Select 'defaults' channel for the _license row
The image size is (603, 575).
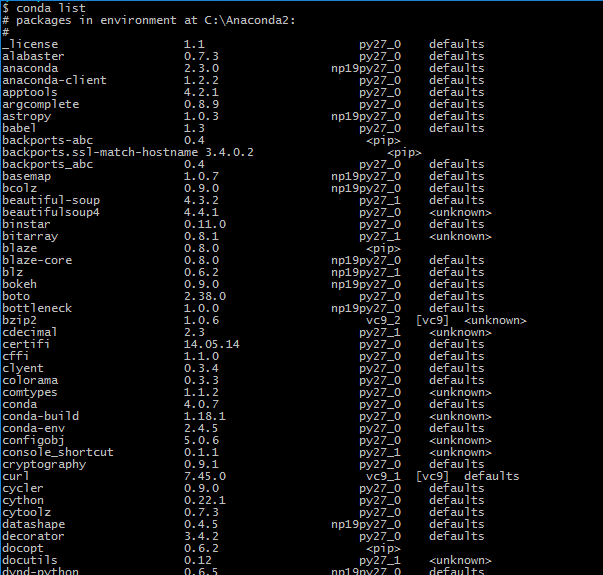click(x=457, y=44)
